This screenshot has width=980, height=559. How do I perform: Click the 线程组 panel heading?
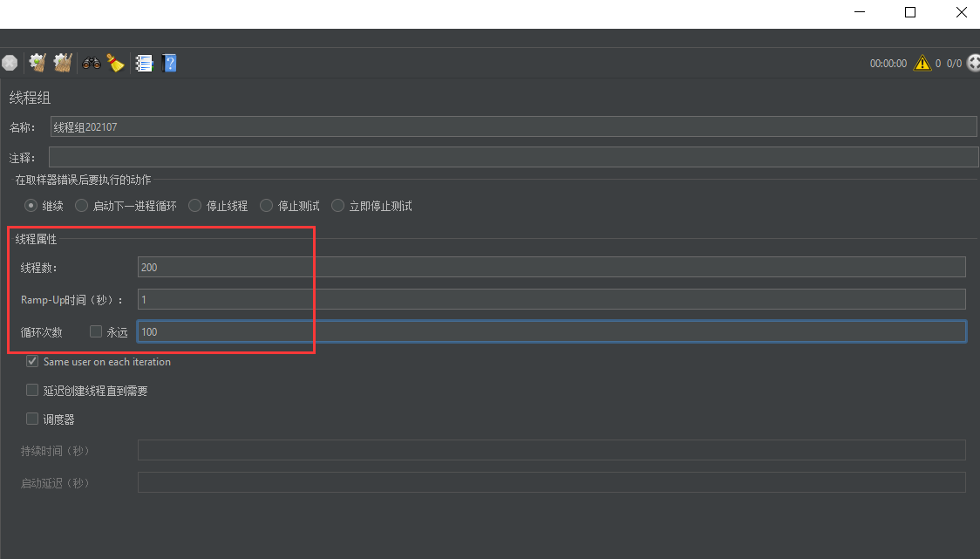click(30, 98)
